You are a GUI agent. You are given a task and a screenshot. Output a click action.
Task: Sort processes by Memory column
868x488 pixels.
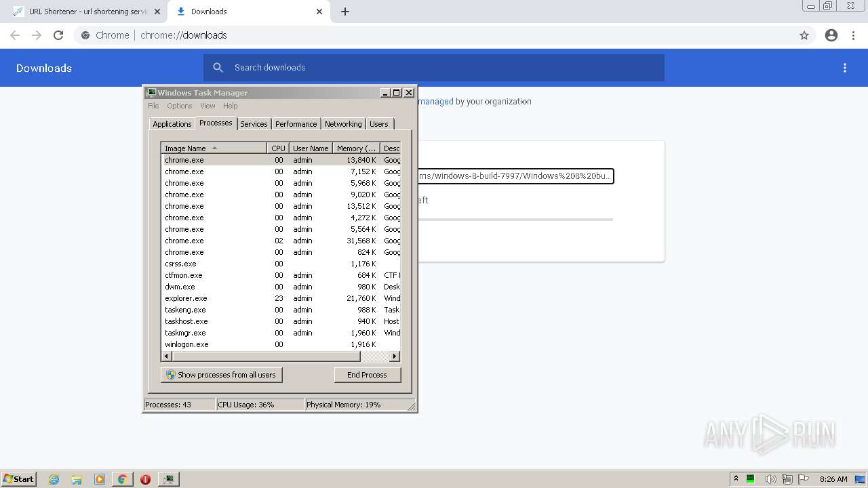pos(356,148)
